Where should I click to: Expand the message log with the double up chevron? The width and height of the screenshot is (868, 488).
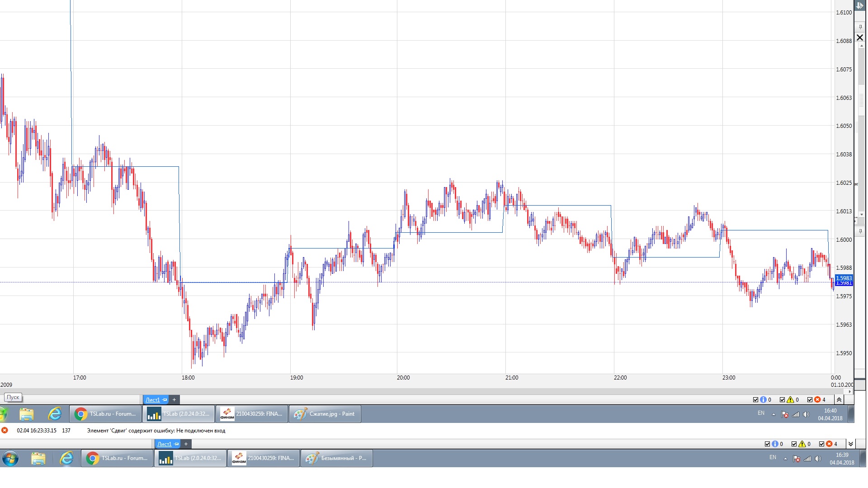[839, 399]
